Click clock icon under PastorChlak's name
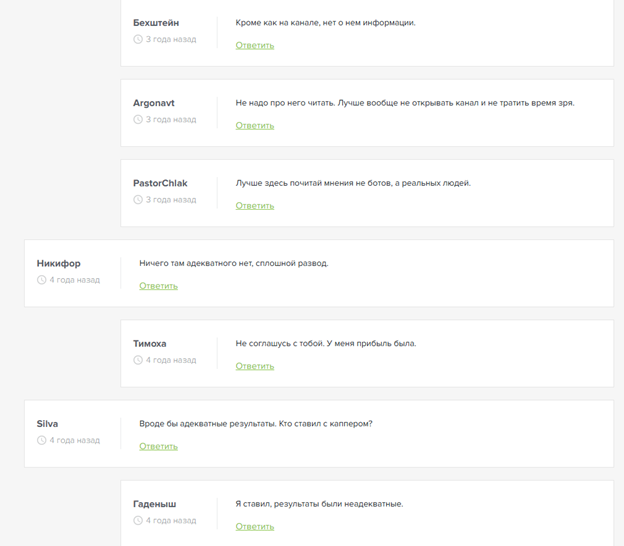The image size is (624, 546). [x=138, y=200]
